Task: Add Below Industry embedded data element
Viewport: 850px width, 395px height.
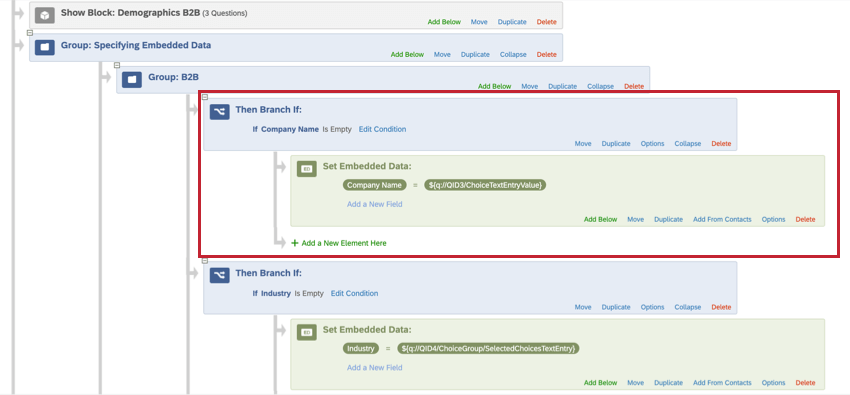Action: pyautogui.click(x=600, y=383)
